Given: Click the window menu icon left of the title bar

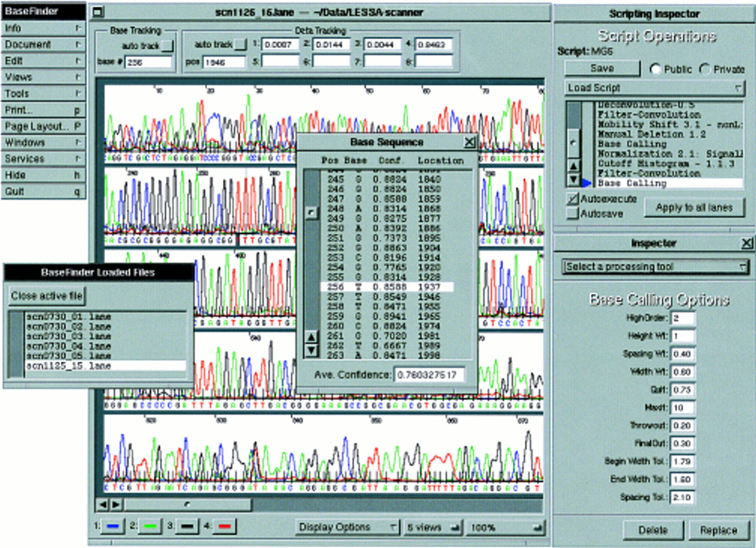Looking at the screenshot, I should (x=99, y=12).
